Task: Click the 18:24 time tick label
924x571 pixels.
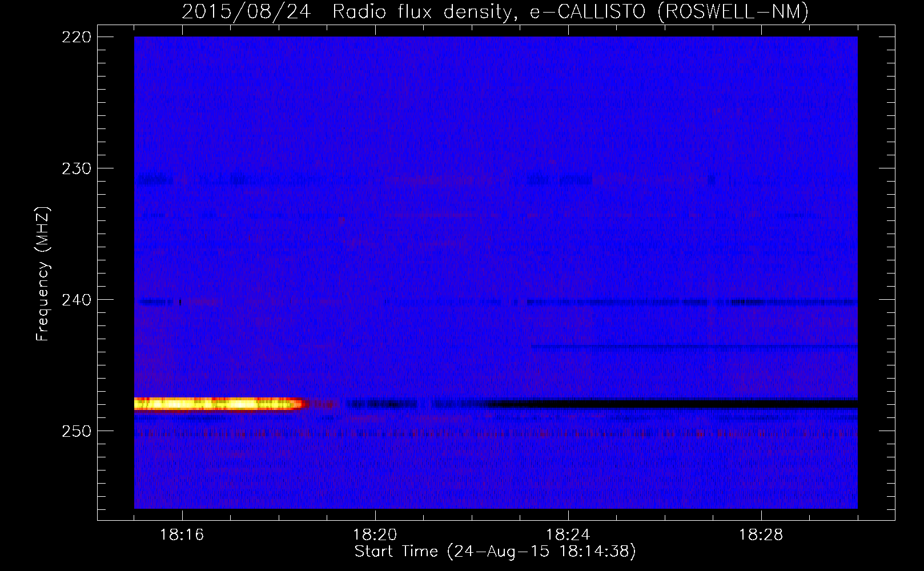Action: tap(568, 535)
